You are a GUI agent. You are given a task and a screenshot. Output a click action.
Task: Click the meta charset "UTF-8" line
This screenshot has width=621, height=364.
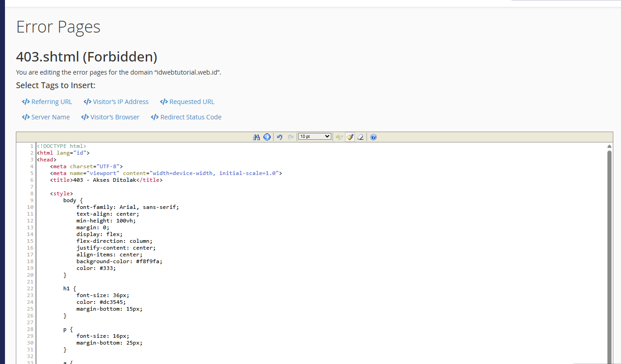[86, 166]
